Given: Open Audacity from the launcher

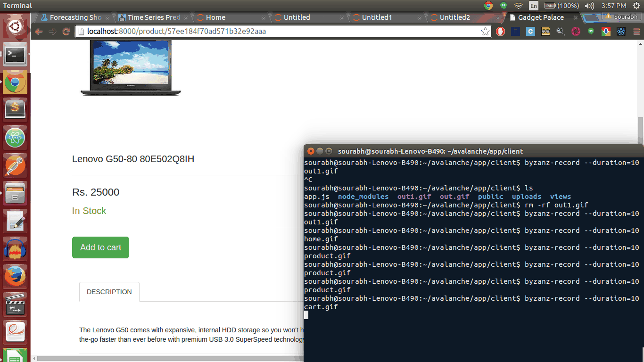Looking at the screenshot, I should 16,249.
